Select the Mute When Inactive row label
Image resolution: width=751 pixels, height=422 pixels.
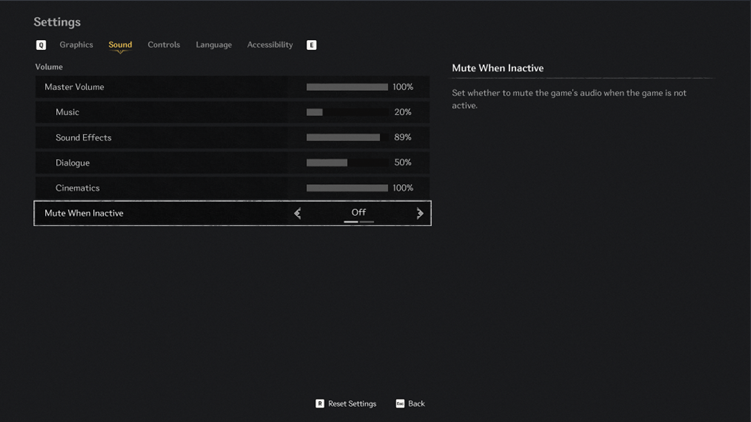tap(84, 213)
